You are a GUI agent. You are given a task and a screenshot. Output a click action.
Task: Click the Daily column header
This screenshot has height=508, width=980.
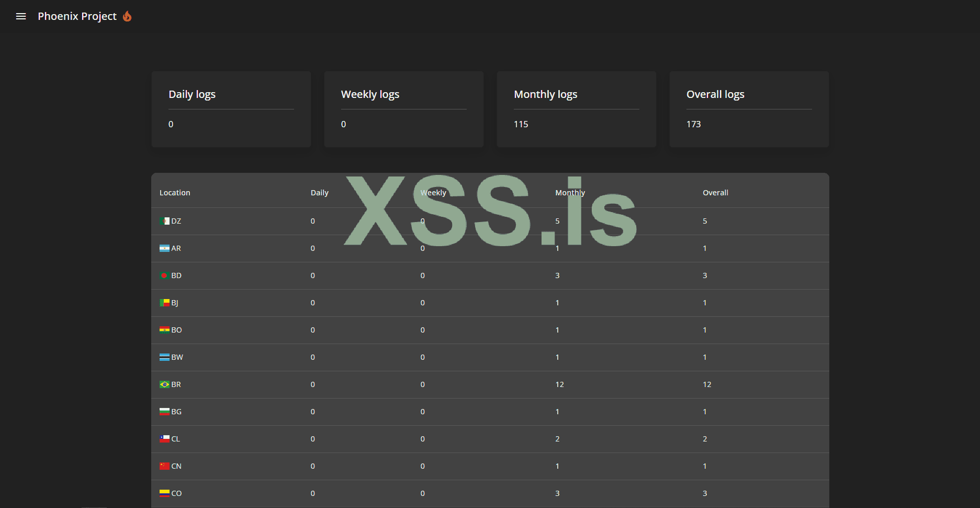click(x=320, y=193)
